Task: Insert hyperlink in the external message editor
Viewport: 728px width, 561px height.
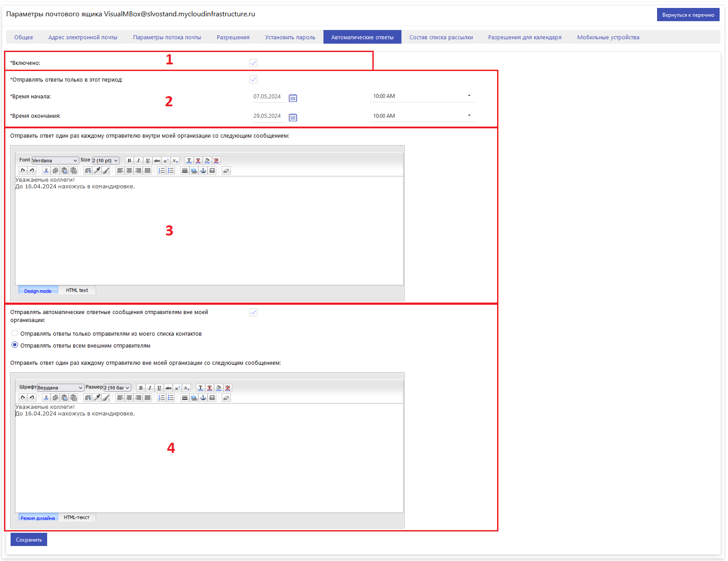Action: coord(194,398)
